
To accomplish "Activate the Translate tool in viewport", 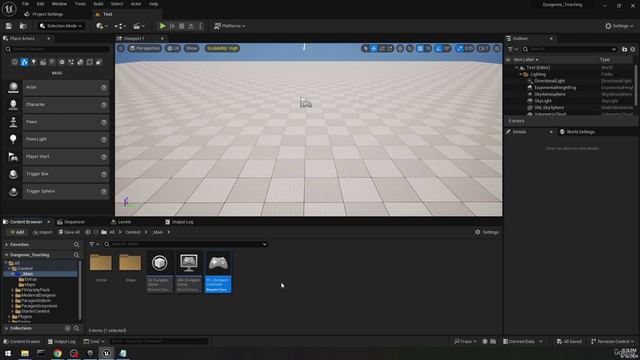I will coord(373,49).
